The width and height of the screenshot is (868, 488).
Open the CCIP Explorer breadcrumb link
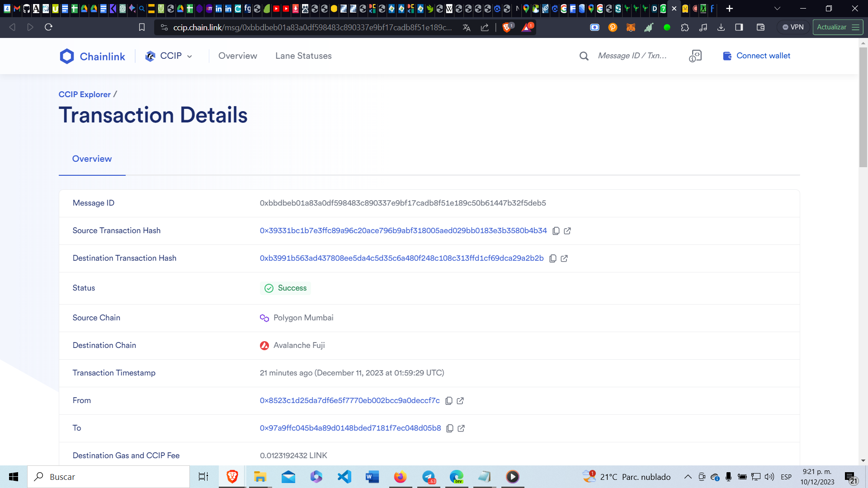(85, 94)
